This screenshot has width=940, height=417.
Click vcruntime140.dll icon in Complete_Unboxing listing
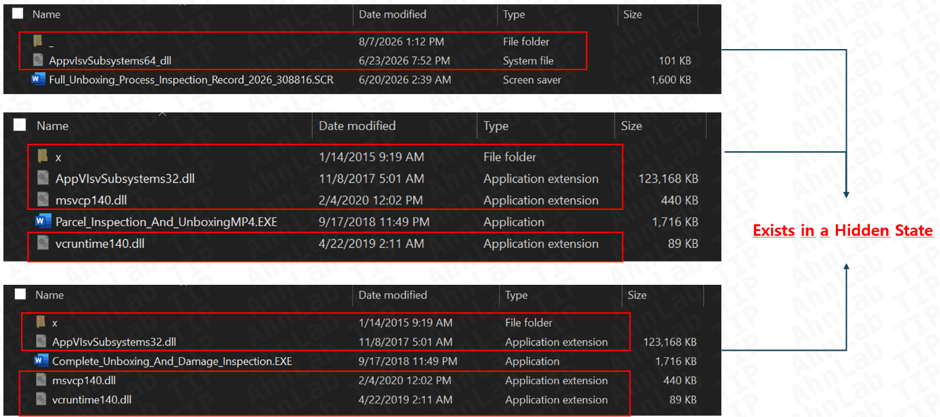(x=41, y=399)
